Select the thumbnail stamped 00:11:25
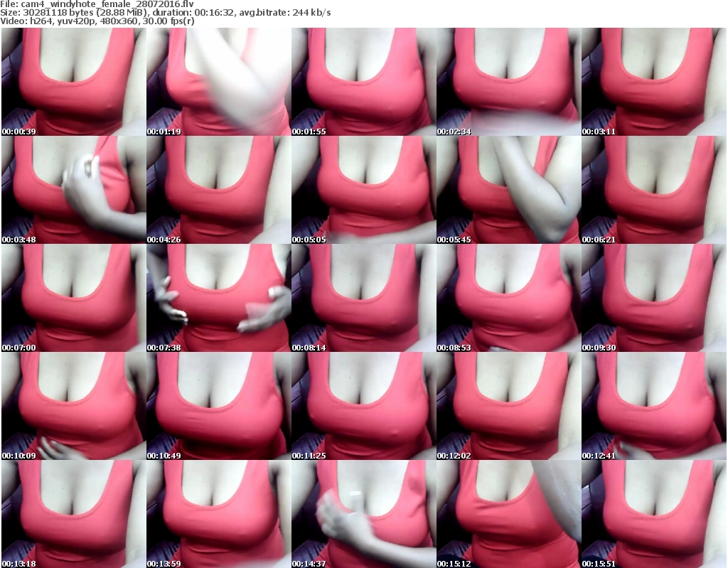The image size is (728, 568). pos(363,406)
